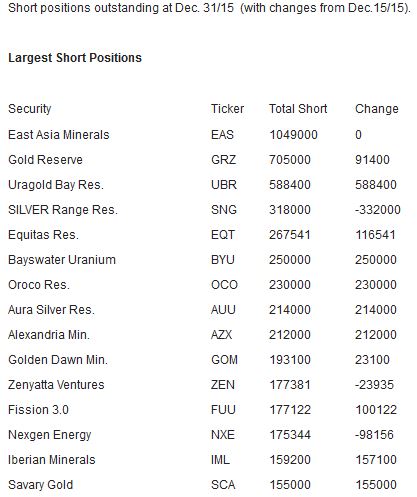Click Golden Dawn Min. security name

pyautogui.click(x=58, y=360)
